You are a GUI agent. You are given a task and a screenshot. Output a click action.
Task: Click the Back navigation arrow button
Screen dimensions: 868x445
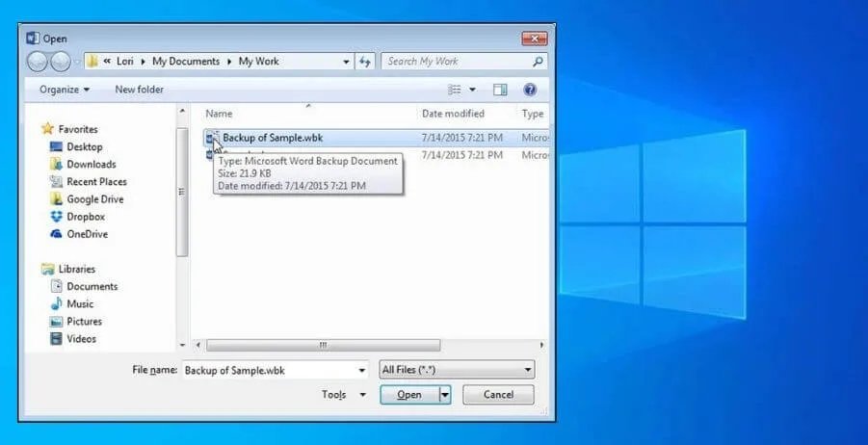37,62
